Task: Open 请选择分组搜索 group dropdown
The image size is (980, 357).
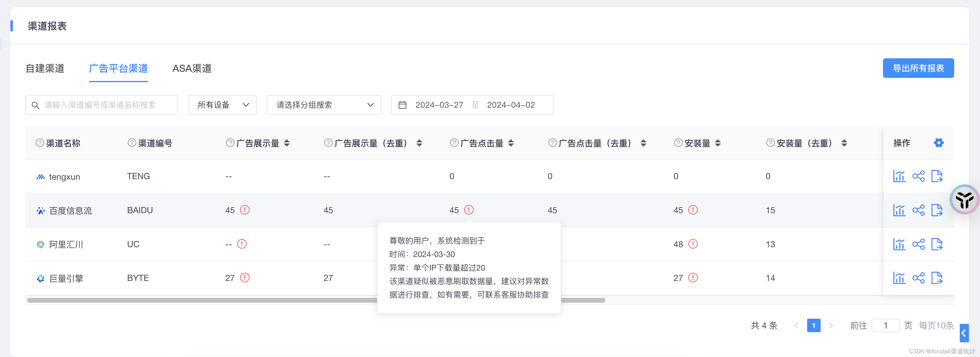Action: [x=324, y=105]
